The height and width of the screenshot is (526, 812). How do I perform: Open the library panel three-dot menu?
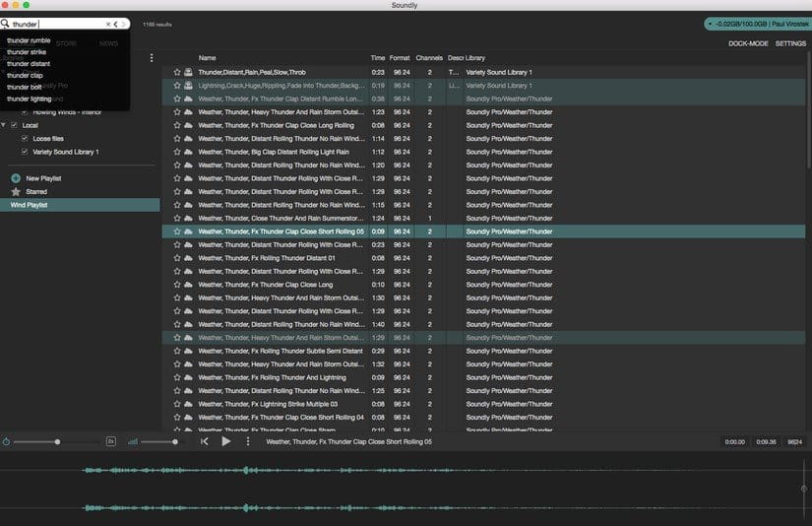(x=152, y=58)
